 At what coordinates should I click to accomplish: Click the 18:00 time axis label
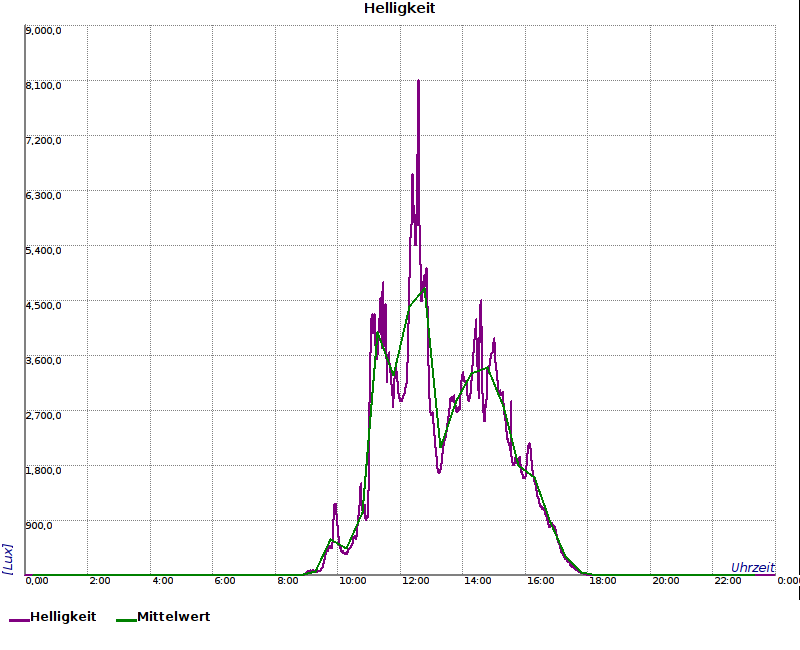(603, 581)
